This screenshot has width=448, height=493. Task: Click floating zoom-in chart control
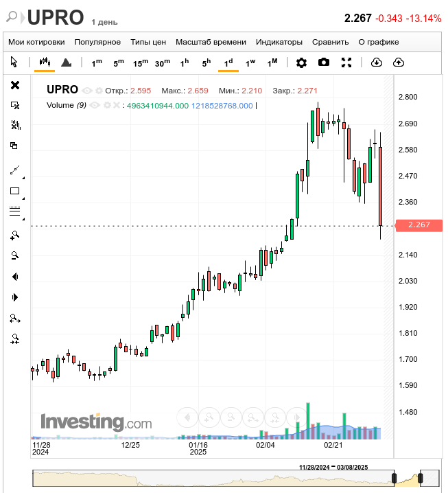pyautogui.click(x=209, y=417)
